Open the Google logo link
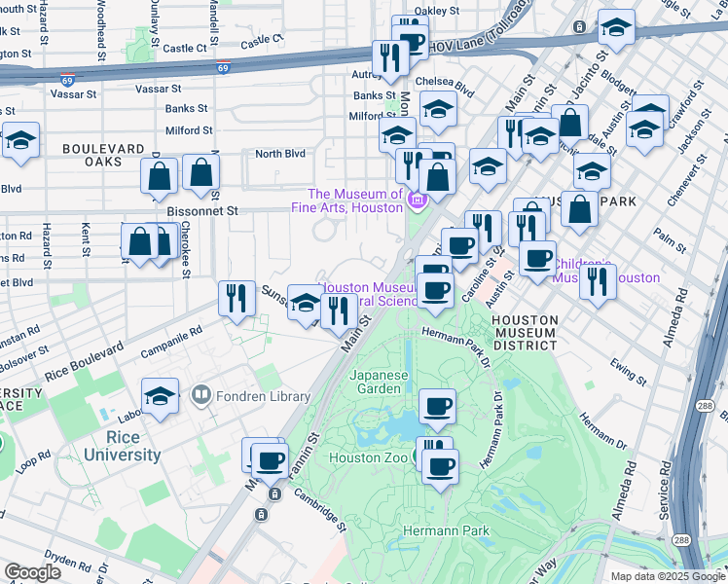The height and width of the screenshot is (584, 728). coord(32,572)
